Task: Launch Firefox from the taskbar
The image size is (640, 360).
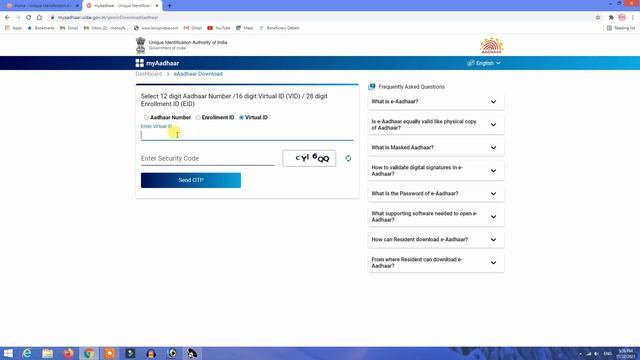Action: click(x=69, y=353)
